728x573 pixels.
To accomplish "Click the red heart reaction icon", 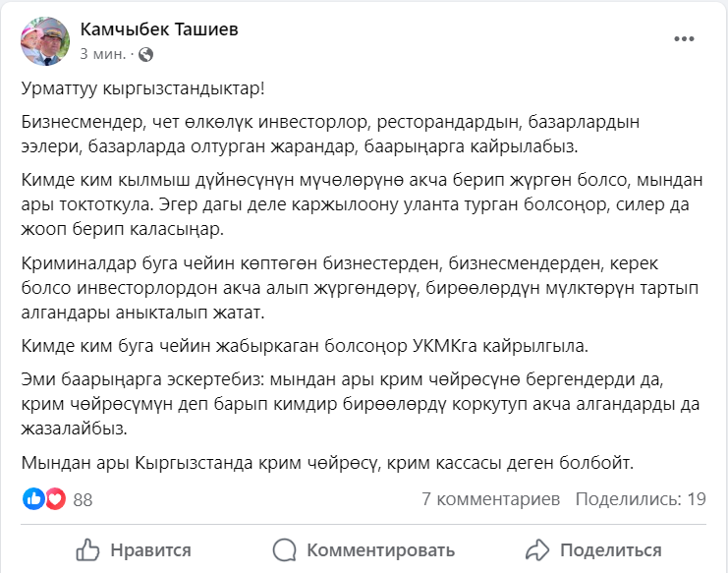I will (55, 499).
